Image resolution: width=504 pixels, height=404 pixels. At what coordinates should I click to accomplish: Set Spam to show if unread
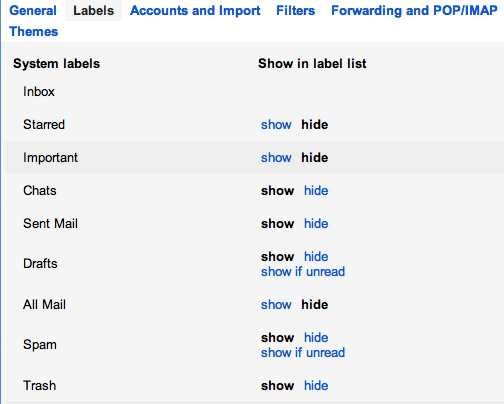pos(303,353)
